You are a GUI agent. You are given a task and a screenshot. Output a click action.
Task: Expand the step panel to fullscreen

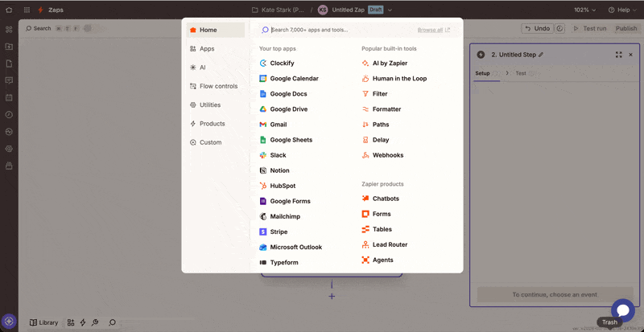pos(619,55)
